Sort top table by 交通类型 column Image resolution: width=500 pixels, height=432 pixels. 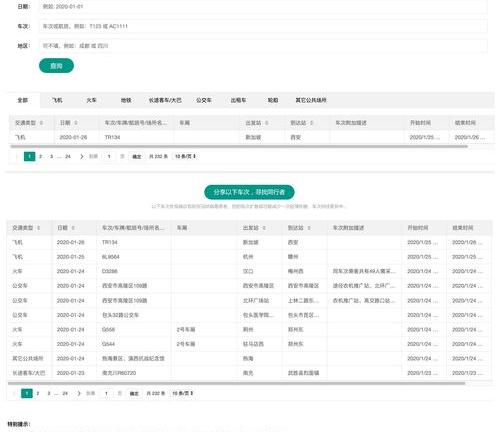click(x=41, y=123)
